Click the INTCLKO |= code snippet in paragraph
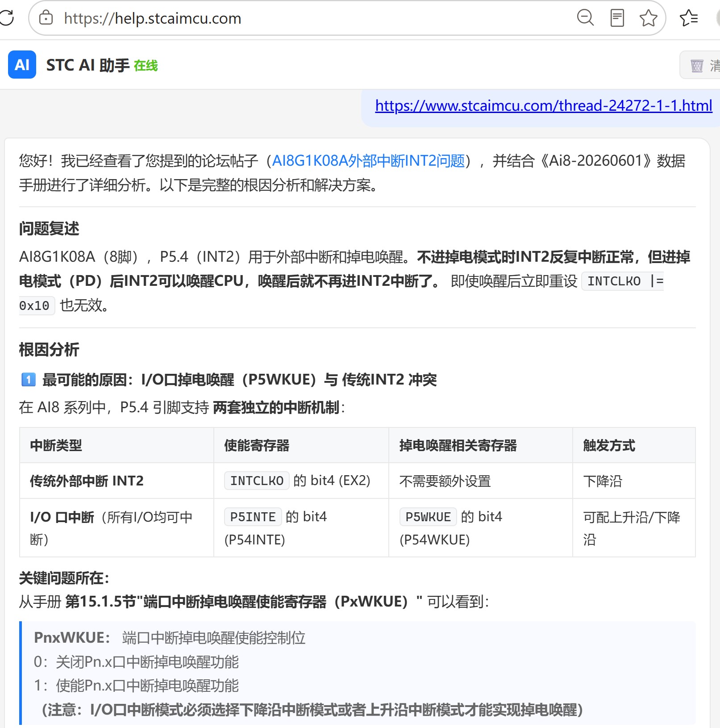 [623, 281]
